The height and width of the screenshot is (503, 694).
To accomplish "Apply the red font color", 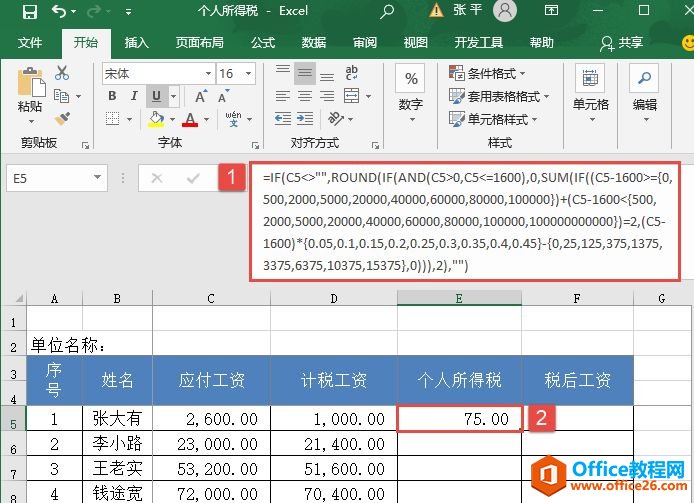I will point(190,119).
